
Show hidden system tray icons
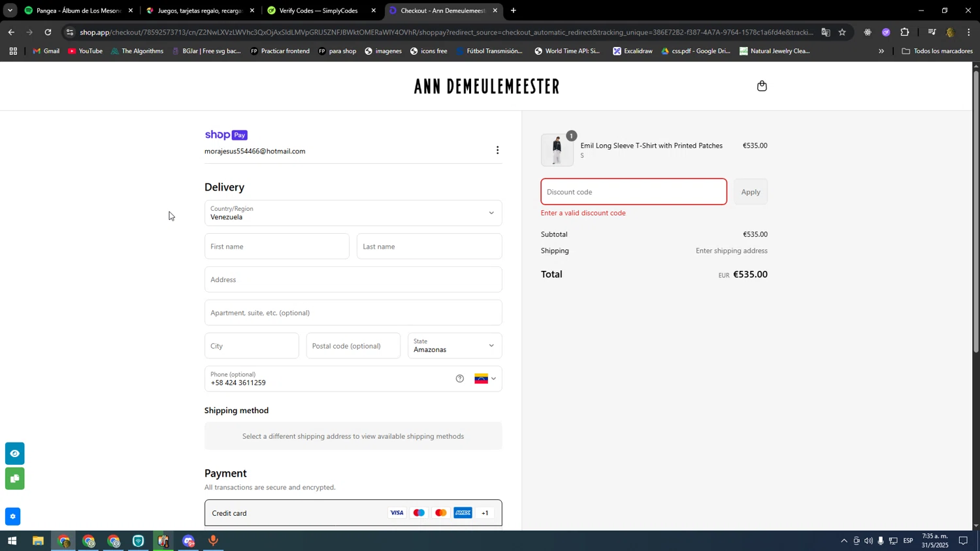point(843,541)
